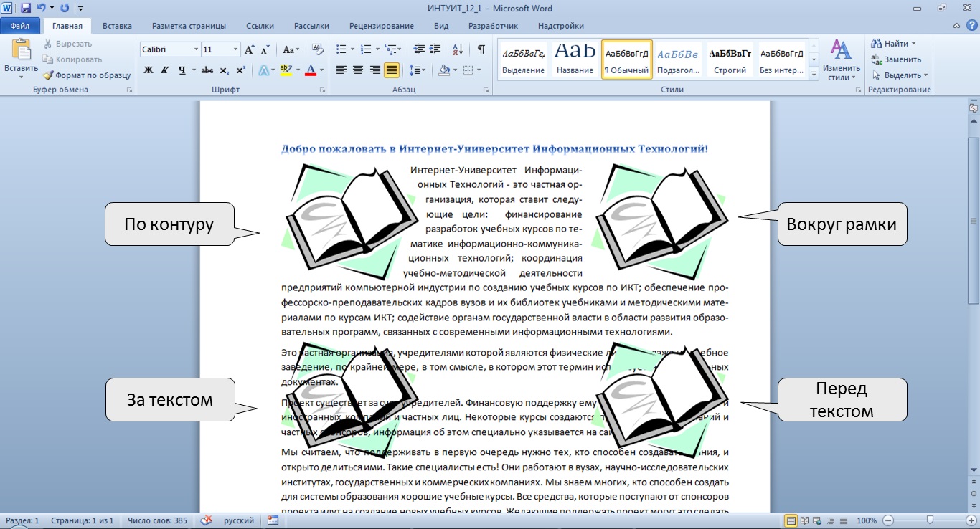This screenshot has height=529, width=980.
Task: Apply text highlight color
Action: click(x=286, y=70)
